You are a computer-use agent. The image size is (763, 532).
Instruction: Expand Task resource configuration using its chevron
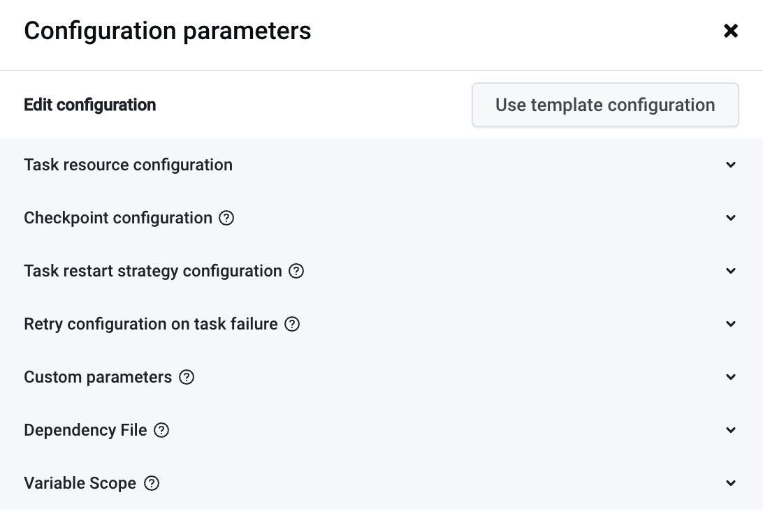click(x=731, y=165)
